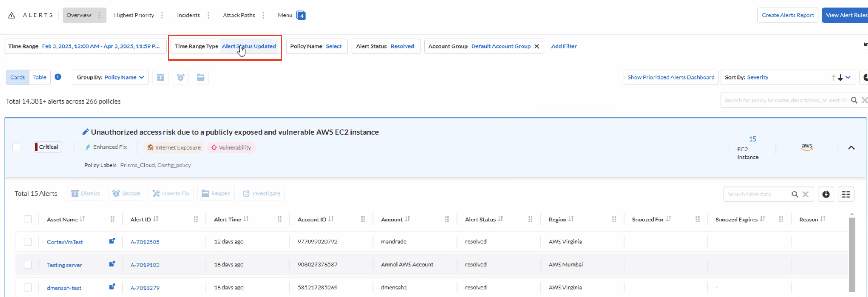The height and width of the screenshot is (297, 868).
Task: Click the download icon in alerts table
Action: (x=826, y=194)
